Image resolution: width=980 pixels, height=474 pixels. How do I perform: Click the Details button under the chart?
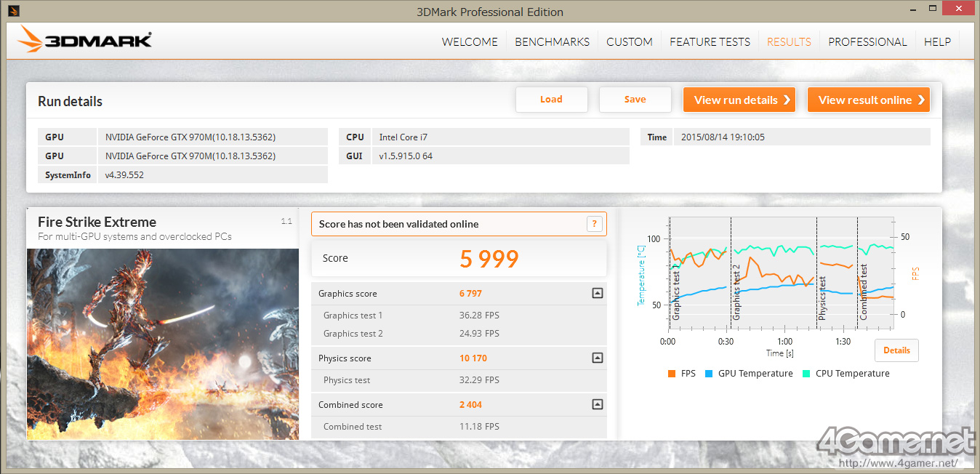[x=896, y=350]
